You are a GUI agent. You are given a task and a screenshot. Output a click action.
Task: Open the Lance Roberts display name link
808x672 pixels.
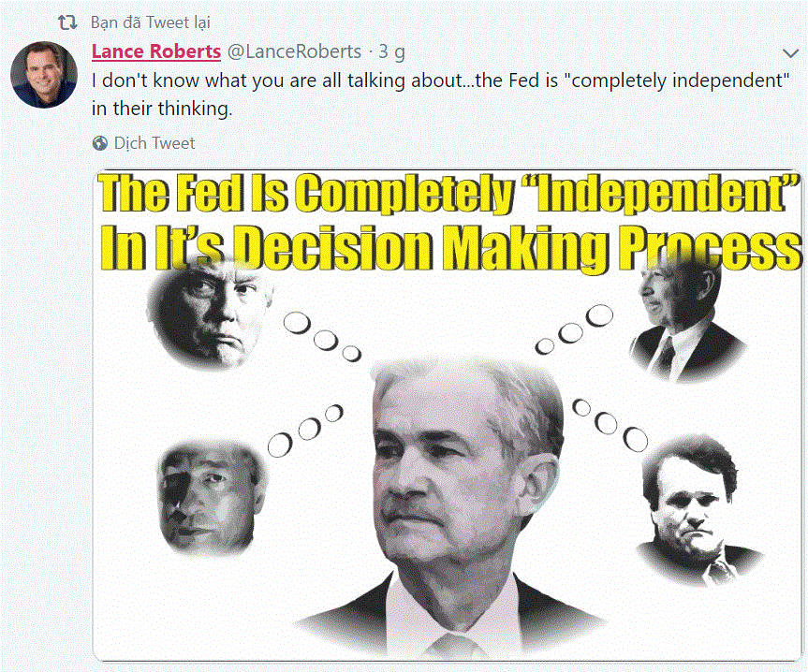point(156,51)
